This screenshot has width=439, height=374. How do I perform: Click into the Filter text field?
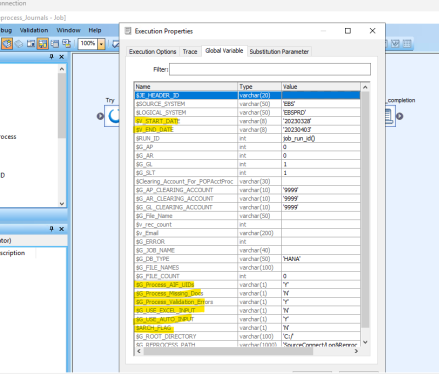pos(270,69)
